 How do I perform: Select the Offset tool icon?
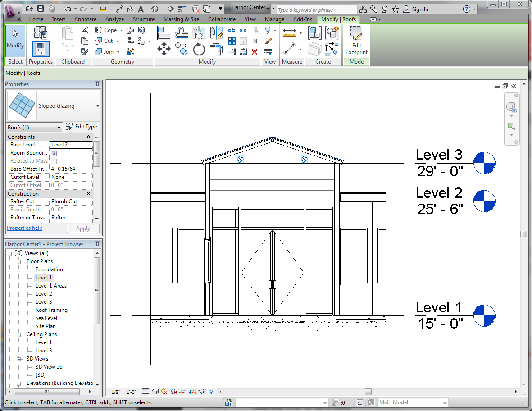(182, 32)
